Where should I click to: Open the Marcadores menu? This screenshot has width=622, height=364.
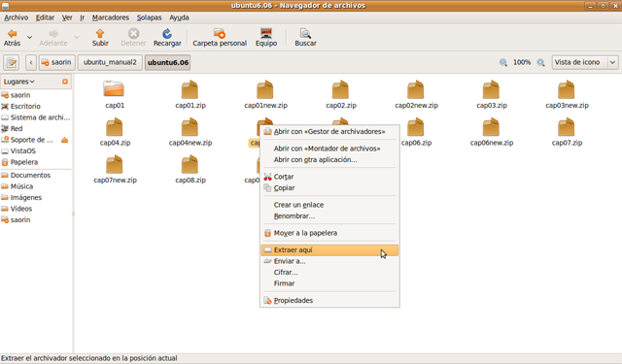[x=110, y=17]
